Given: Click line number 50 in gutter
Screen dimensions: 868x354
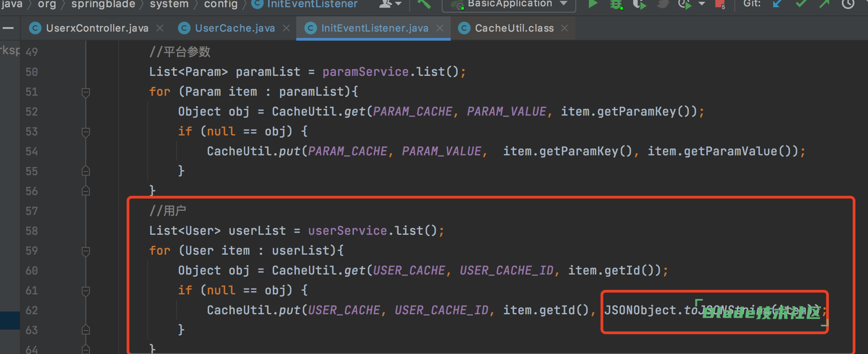Looking at the screenshot, I should point(32,72).
